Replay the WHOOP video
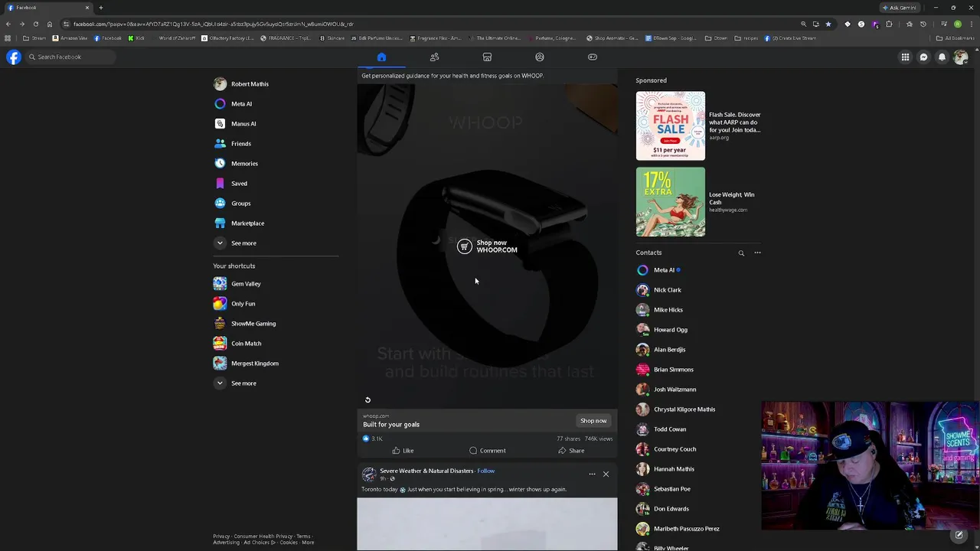This screenshot has width=980, height=551. click(367, 400)
